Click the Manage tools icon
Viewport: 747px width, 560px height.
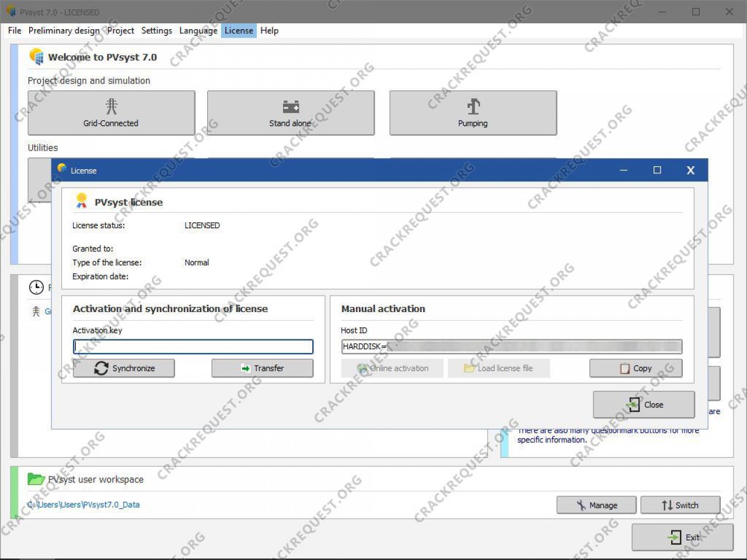(581, 505)
